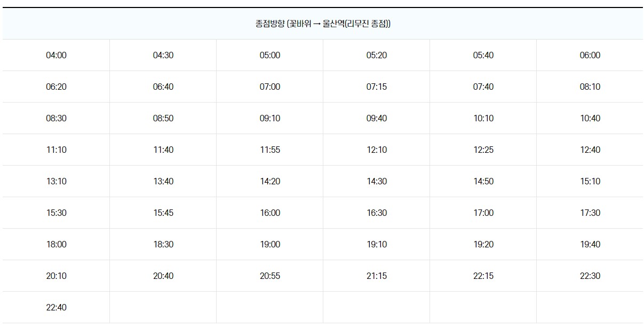
Task: Click the 09:40 departure time
Action: point(376,119)
